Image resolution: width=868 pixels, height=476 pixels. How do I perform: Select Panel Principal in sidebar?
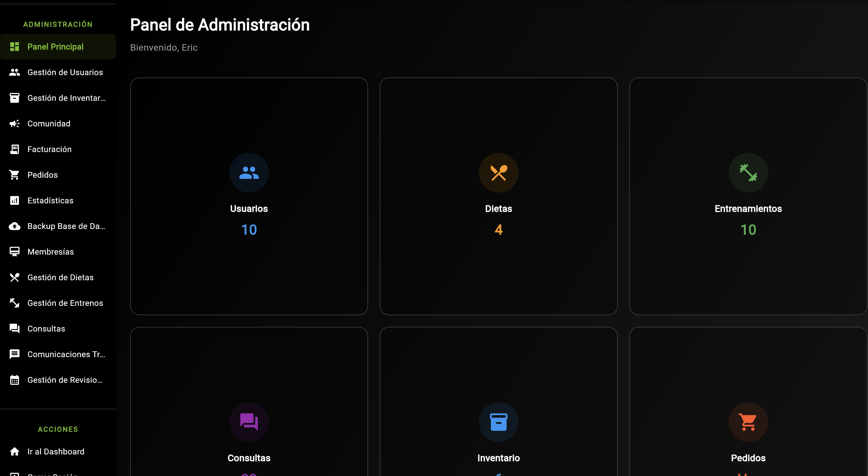pyautogui.click(x=56, y=47)
